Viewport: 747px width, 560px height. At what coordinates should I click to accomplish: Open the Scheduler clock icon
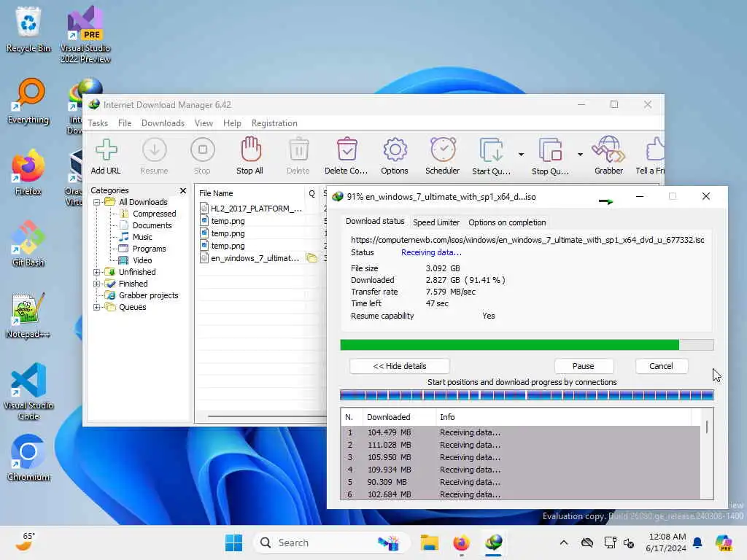[443, 156]
